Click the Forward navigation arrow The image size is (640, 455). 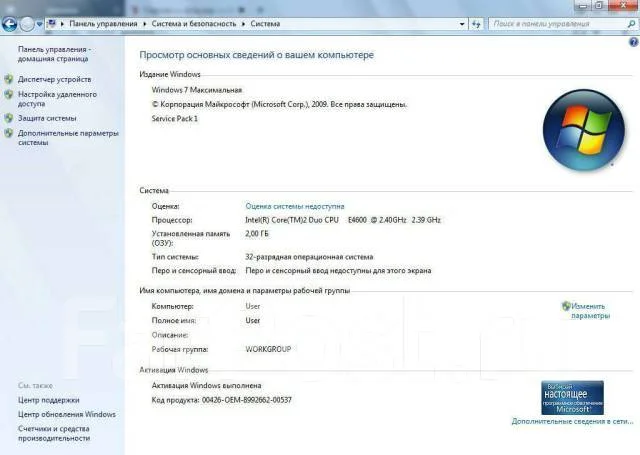pos(27,24)
